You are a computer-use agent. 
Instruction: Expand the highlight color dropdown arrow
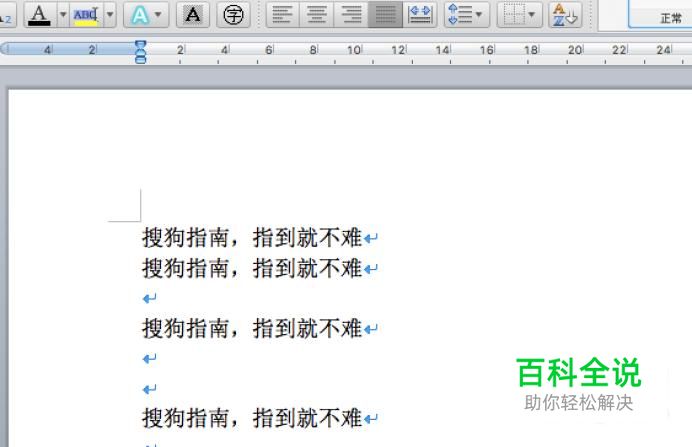pos(110,15)
